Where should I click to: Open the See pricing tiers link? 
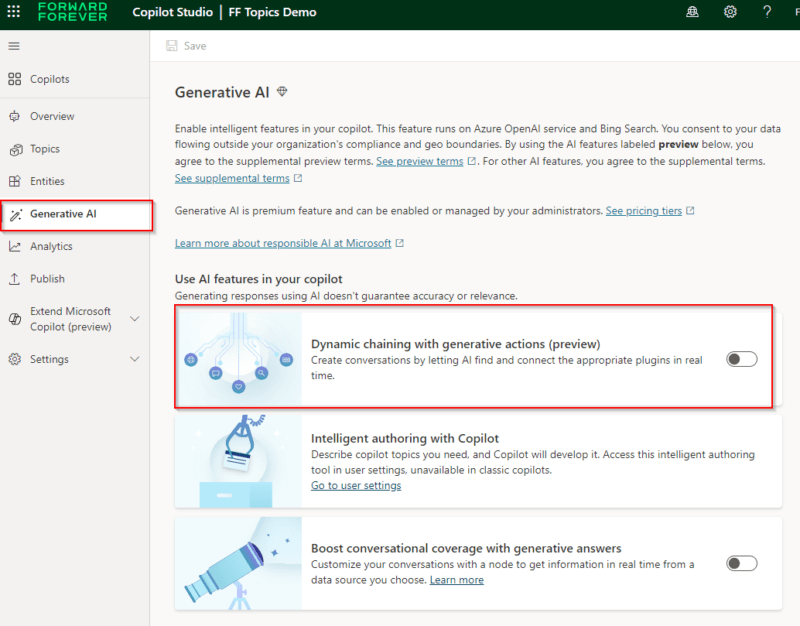click(x=643, y=211)
